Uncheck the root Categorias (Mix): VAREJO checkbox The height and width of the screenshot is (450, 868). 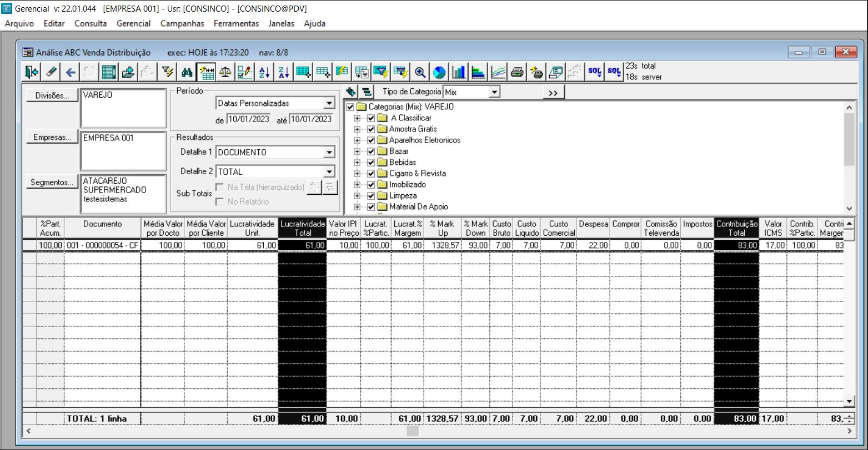click(350, 107)
